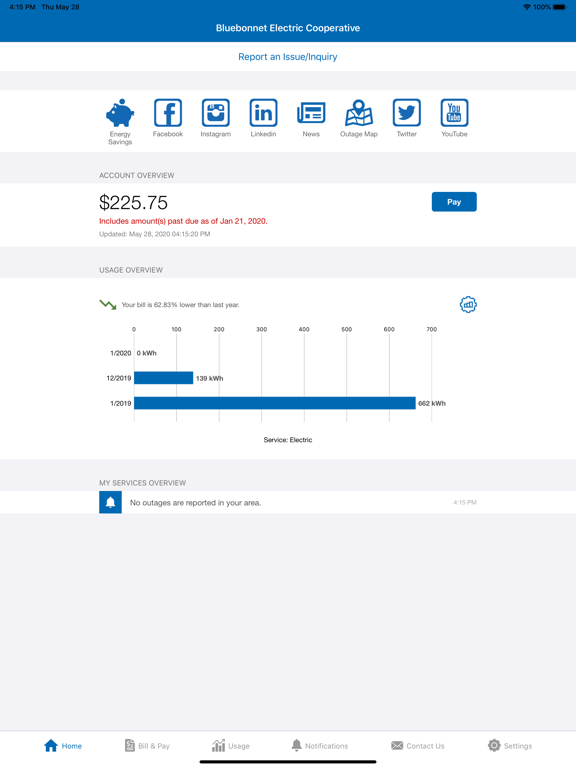576x768 pixels.
Task: Open Energy Savings piggy bank icon
Action: pos(120,113)
